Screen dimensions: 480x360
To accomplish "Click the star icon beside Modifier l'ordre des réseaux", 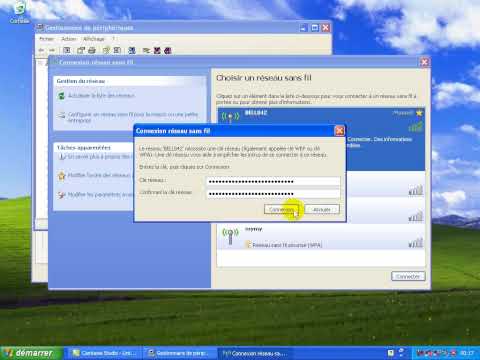I will click(x=61, y=175).
